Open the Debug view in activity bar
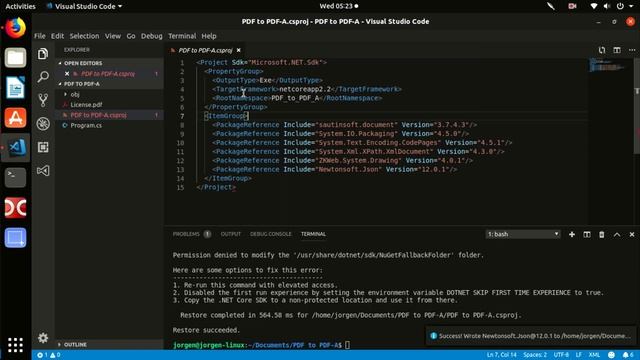The width and height of the screenshot is (640, 360). pos(43,124)
